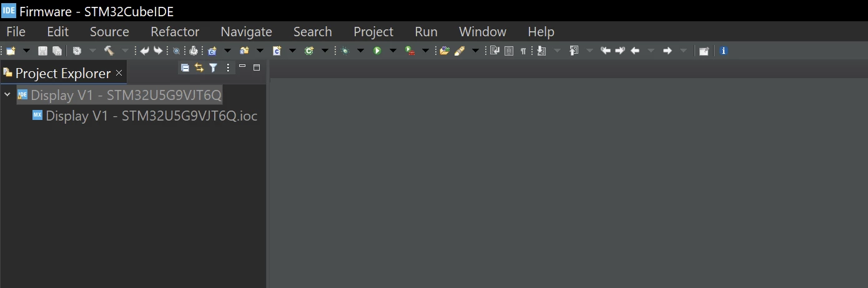Image resolution: width=868 pixels, height=288 pixels.
Task: Toggle Block Selection Mode icon
Action: [509, 51]
